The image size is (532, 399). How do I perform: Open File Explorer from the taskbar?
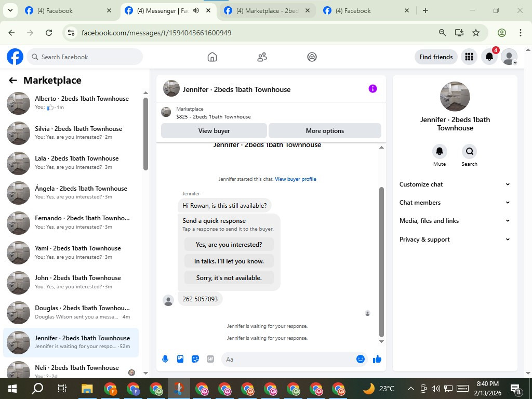[87, 389]
